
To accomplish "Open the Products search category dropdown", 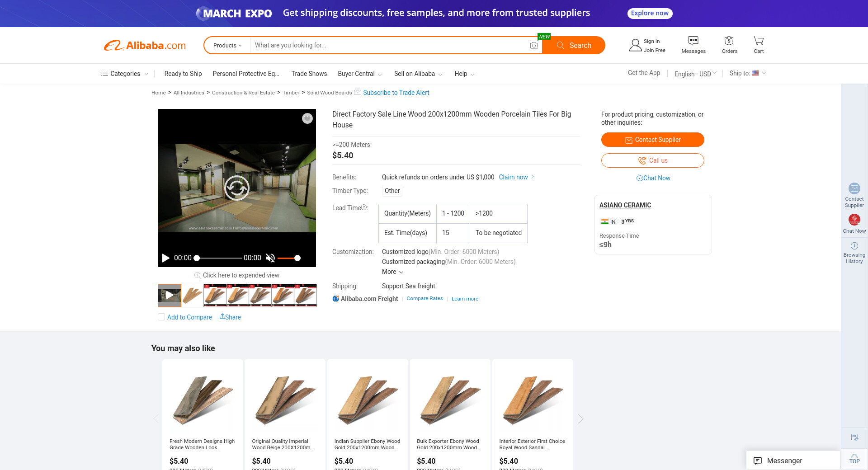I will (x=227, y=46).
